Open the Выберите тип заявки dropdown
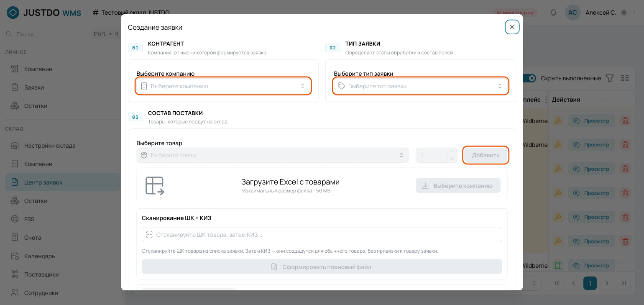Screen dimensions: 644x305 point(421,86)
